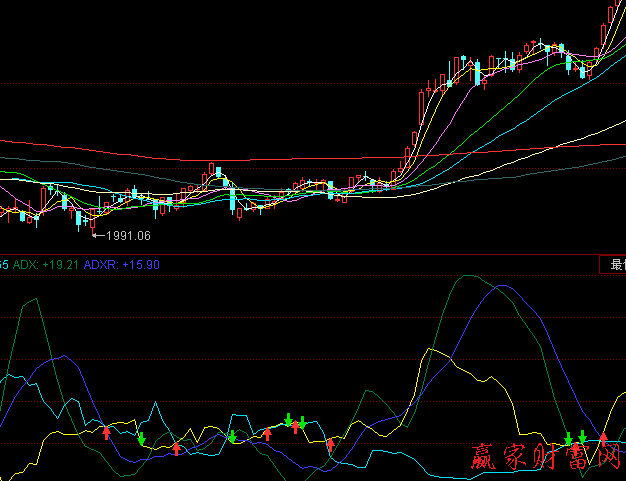Select the second green down arrow from left
This screenshot has width=626, height=481.
click(x=232, y=436)
